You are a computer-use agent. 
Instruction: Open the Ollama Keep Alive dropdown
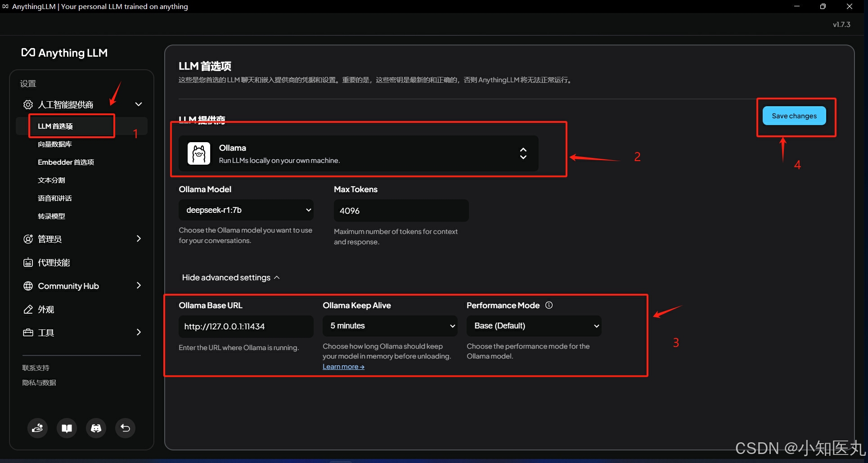(389, 326)
